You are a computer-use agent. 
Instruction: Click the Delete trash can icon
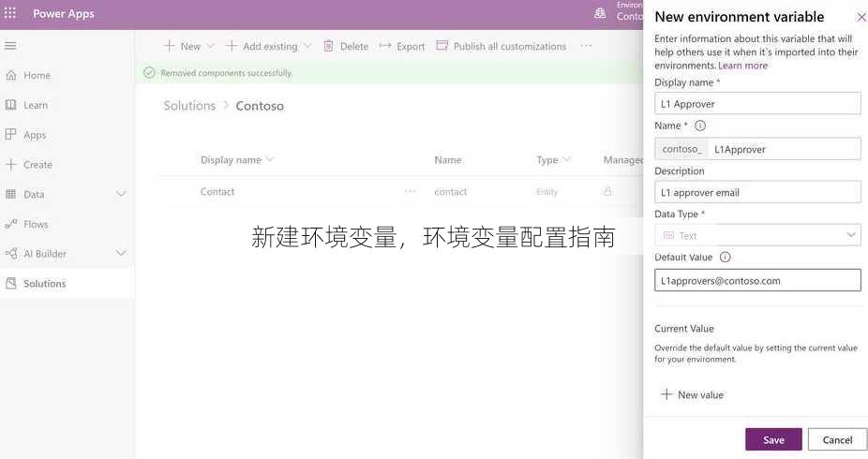(x=328, y=46)
